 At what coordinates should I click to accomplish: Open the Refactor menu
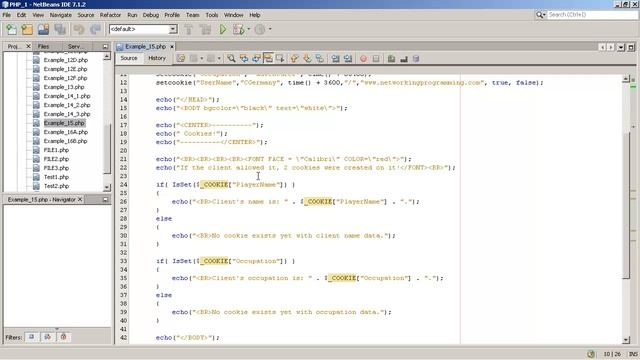[x=111, y=15]
